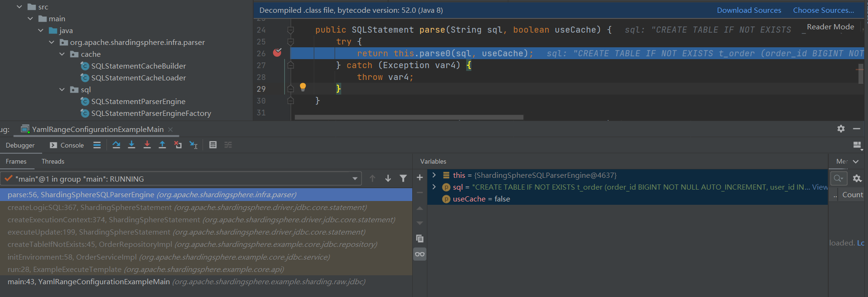This screenshot has width=868, height=297.
Task: Click the Duplicate Watch copy icon
Action: (420, 239)
